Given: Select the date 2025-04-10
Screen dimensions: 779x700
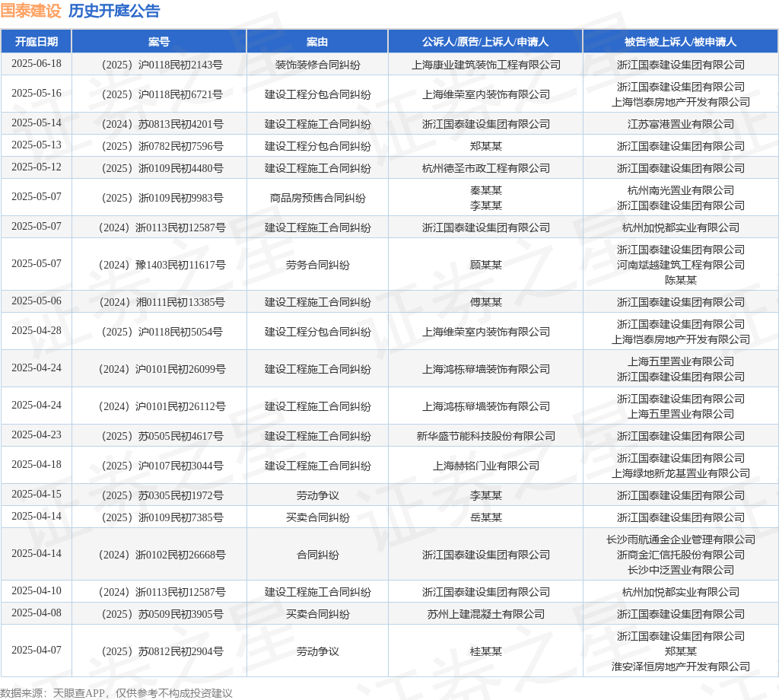Looking at the screenshot, I should pyautogui.click(x=37, y=591).
